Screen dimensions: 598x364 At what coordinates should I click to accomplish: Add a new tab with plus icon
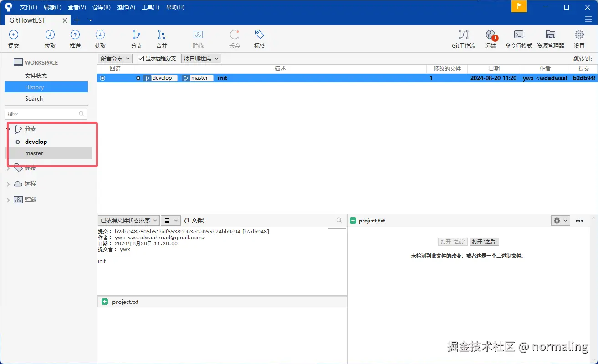[77, 20]
